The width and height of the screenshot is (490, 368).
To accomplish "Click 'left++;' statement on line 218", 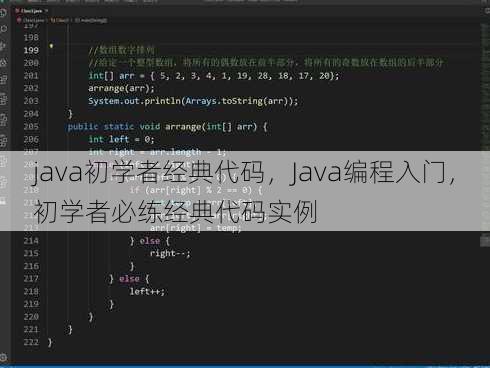I will (x=147, y=291).
